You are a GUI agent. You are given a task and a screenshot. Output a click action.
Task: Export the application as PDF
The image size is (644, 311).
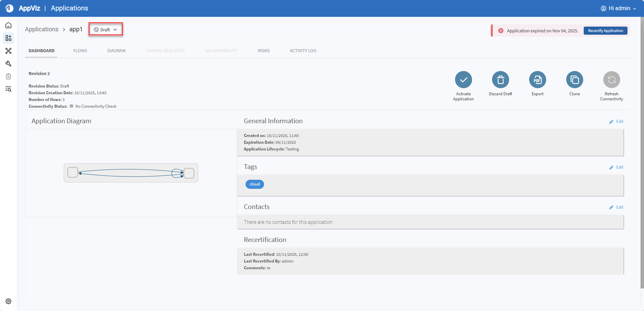(x=537, y=80)
